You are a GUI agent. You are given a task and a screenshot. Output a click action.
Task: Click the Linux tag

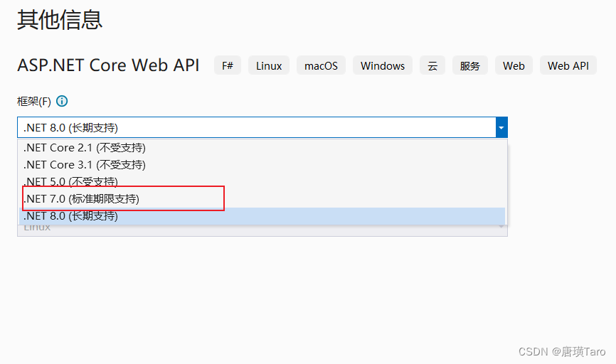tap(269, 65)
